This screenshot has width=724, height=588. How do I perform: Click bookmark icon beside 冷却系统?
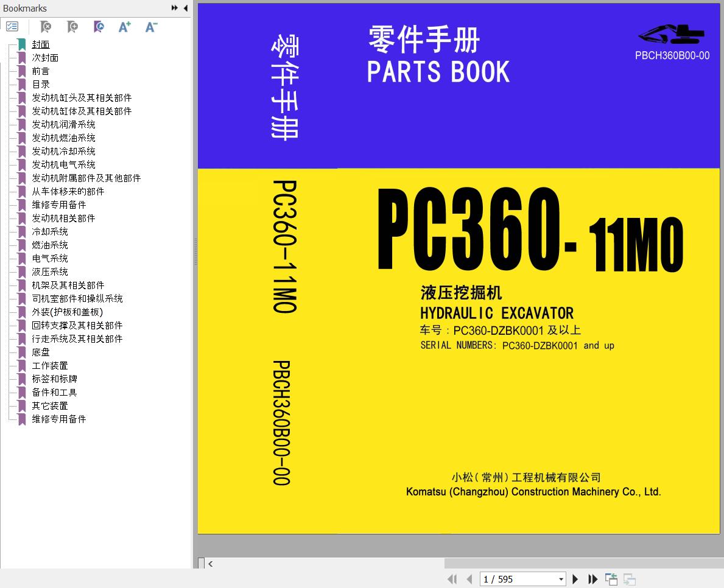click(x=22, y=232)
